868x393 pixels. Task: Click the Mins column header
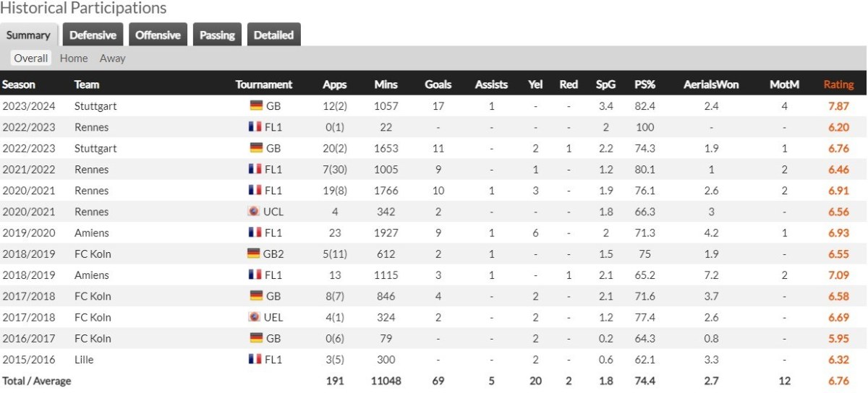(386, 85)
